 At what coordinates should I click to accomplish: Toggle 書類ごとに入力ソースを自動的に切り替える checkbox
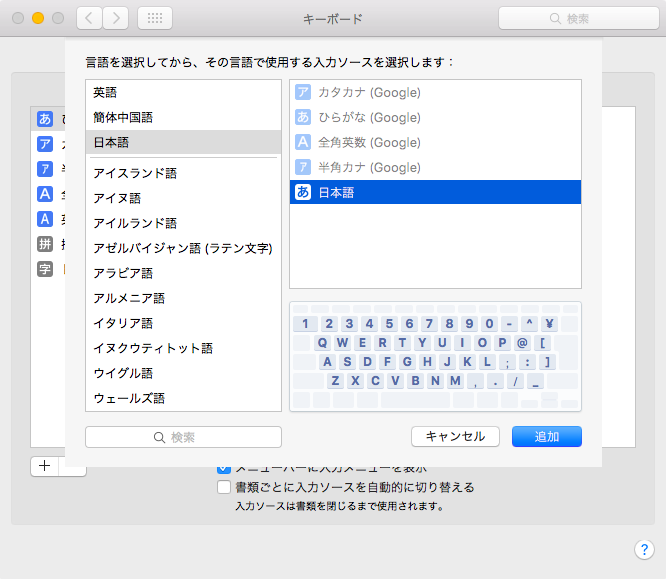coord(224,487)
